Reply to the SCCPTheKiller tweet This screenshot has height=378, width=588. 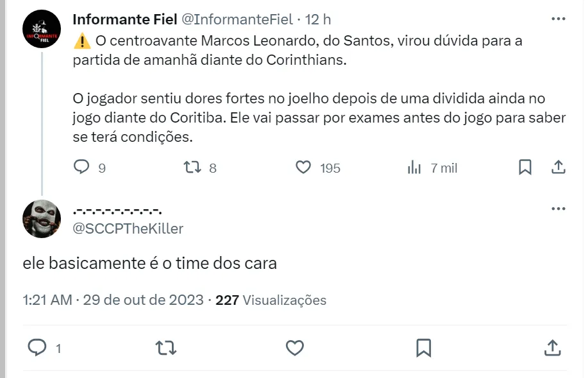point(37,348)
